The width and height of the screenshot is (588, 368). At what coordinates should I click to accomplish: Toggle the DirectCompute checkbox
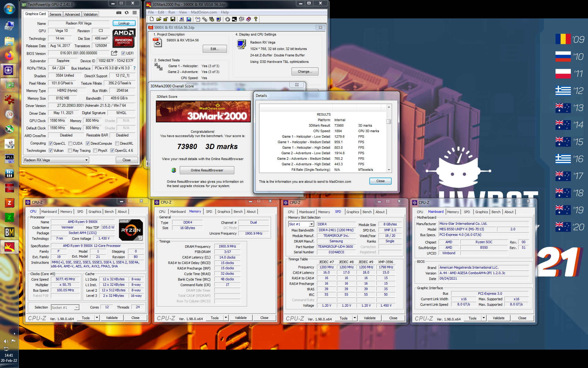click(88, 144)
